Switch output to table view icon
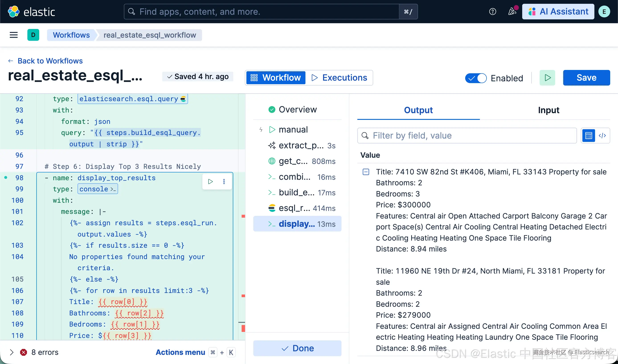618x364 pixels. pos(589,136)
